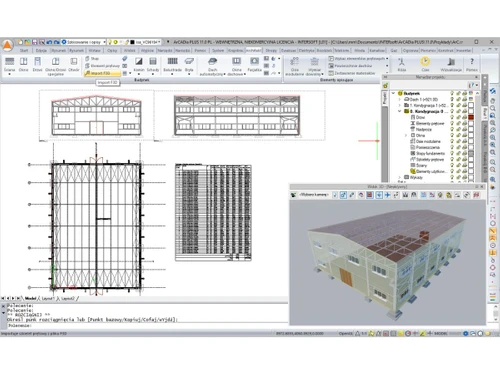The image size is (500, 375).
Task: Click the Czas clock icon
Action: (x=425, y=62)
